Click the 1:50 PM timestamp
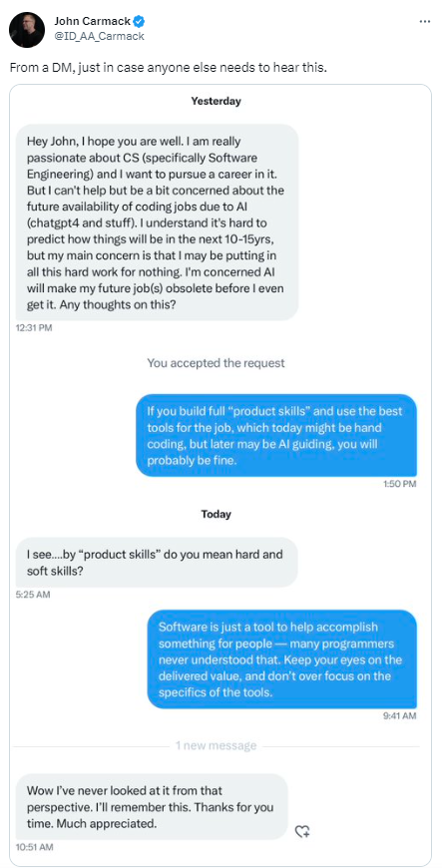The width and height of the screenshot is (442, 868). [399, 484]
